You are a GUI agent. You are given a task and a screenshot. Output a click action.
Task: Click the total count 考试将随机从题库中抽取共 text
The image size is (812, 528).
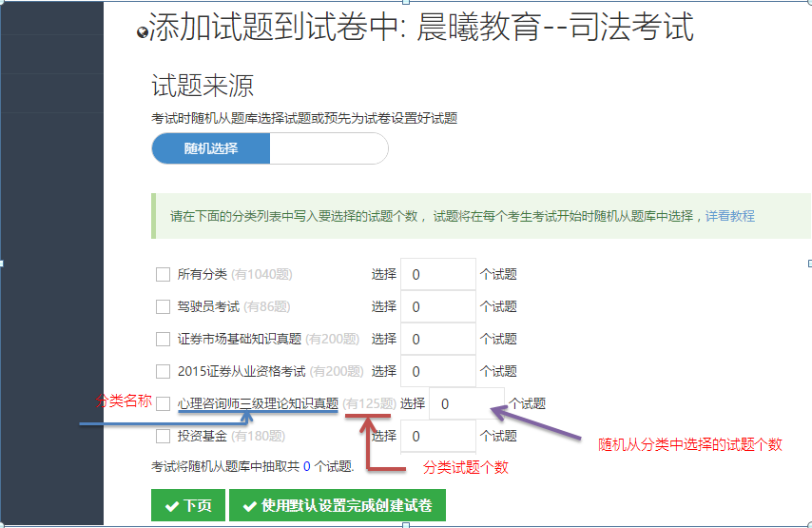[225, 466]
